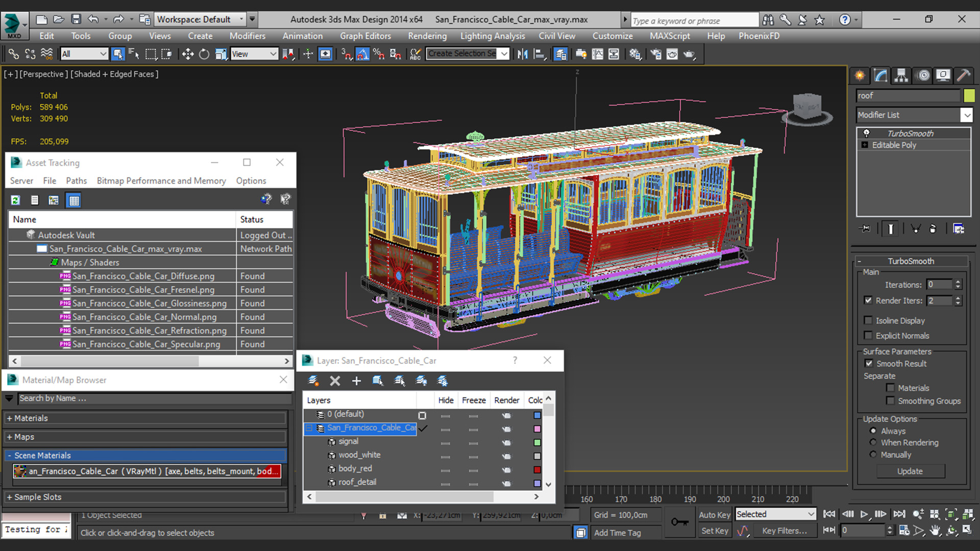This screenshot has height=551, width=980.
Task: Open Bitmap Performance and Memory menu
Action: (161, 181)
